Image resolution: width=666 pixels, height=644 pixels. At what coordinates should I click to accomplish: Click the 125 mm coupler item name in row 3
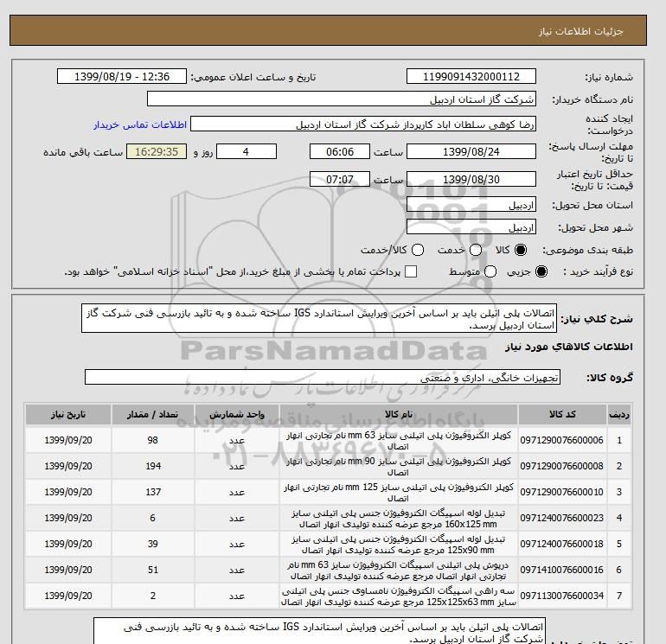tap(399, 493)
